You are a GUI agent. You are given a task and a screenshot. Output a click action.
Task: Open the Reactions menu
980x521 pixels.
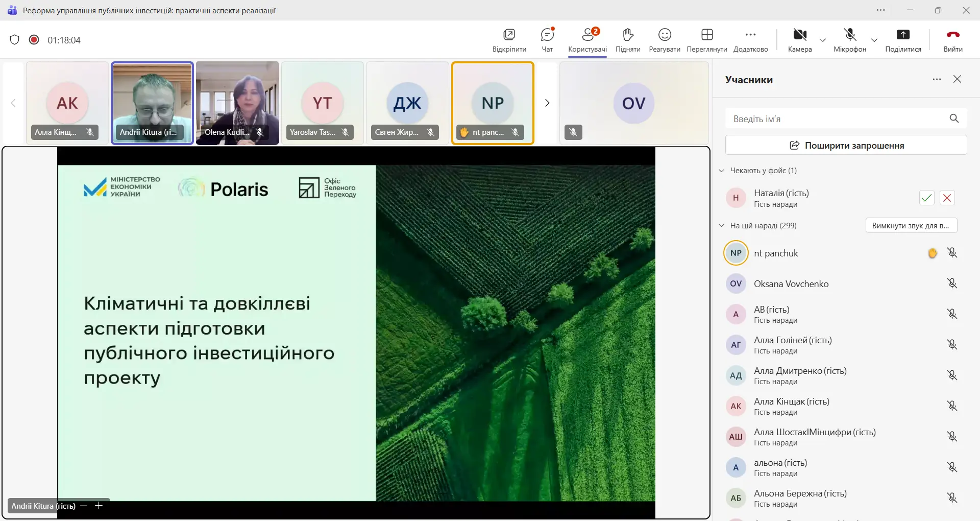(x=664, y=40)
